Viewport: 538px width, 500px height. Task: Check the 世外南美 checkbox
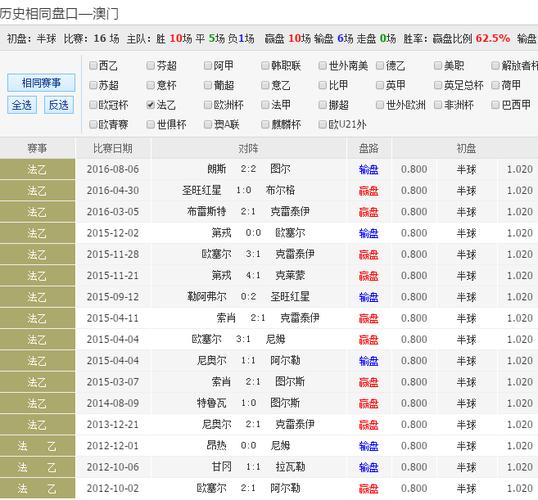point(323,65)
